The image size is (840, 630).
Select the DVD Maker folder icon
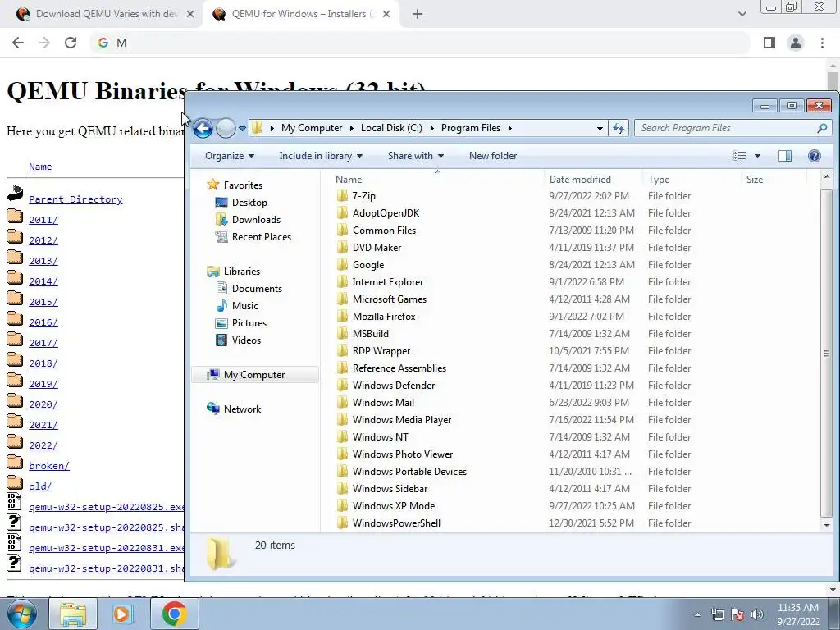click(x=342, y=248)
